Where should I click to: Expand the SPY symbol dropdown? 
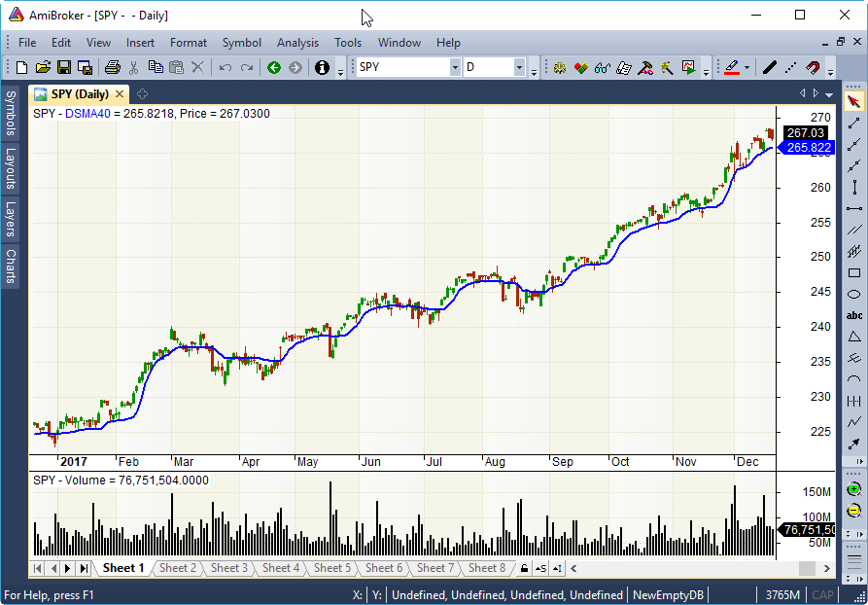point(455,67)
